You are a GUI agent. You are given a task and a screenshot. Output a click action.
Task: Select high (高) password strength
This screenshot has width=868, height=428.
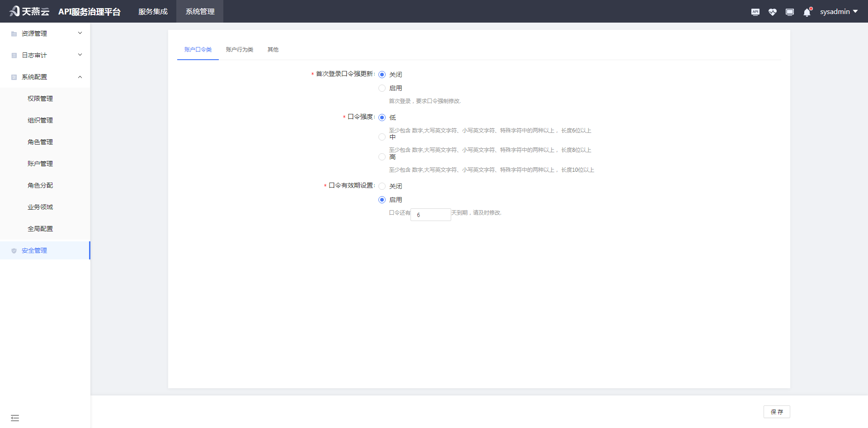click(382, 157)
